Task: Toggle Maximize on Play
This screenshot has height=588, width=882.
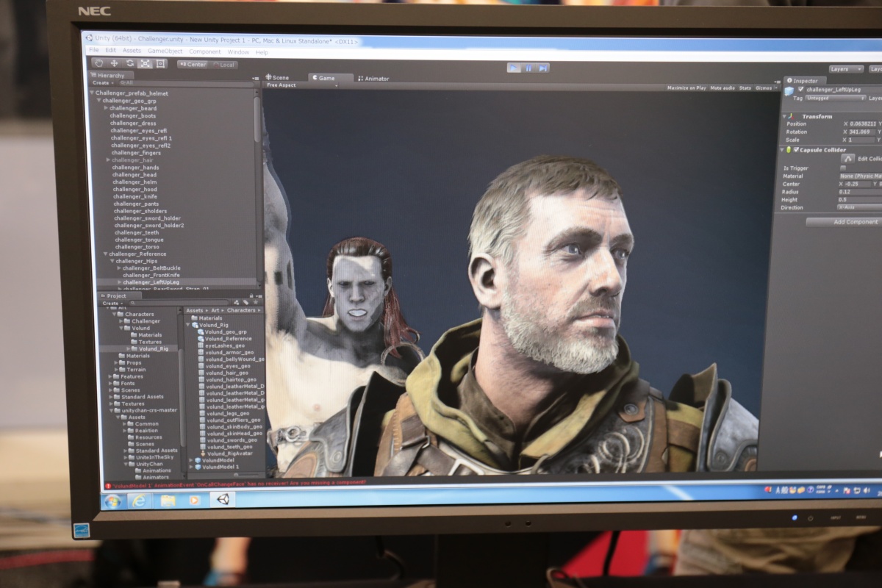Action: (x=686, y=87)
